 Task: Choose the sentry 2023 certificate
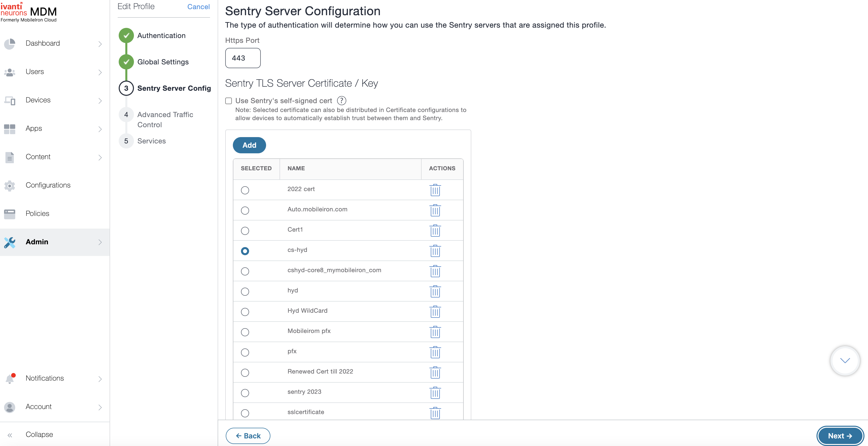pos(245,393)
